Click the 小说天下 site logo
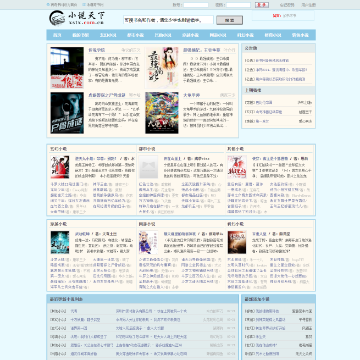The image size is (360, 360). 77,18
